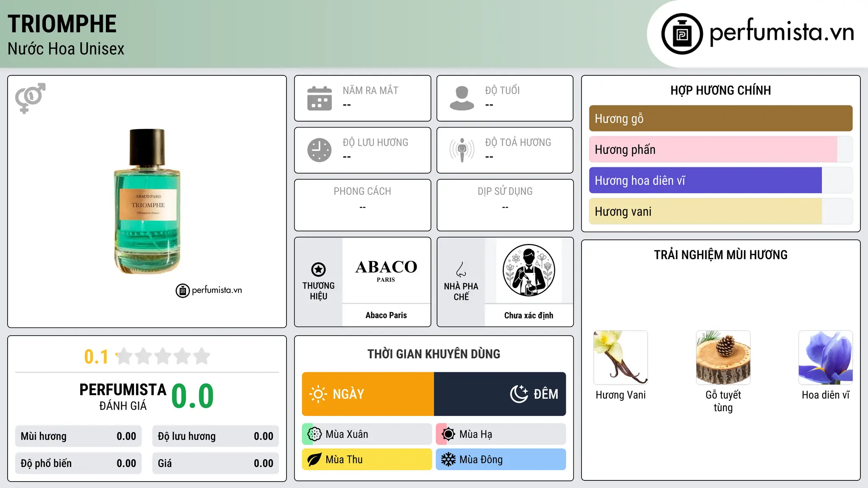Click the TRIOMPHE title heading
Image resolution: width=868 pixels, height=488 pixels.
62,24
